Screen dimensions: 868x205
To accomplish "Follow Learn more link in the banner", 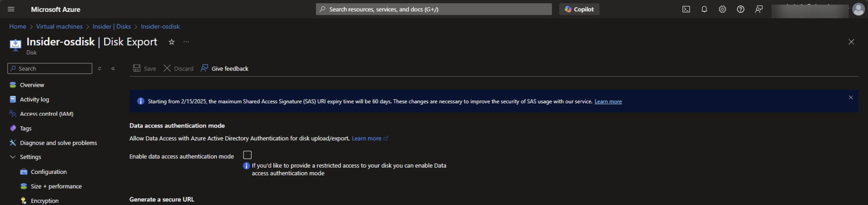I will [608, 102].
